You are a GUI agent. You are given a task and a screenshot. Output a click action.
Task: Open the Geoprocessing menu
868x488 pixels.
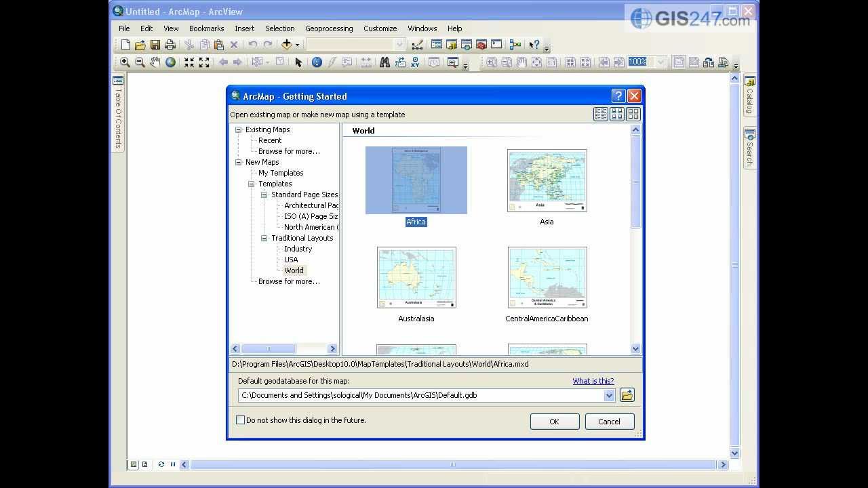[329, 28]
